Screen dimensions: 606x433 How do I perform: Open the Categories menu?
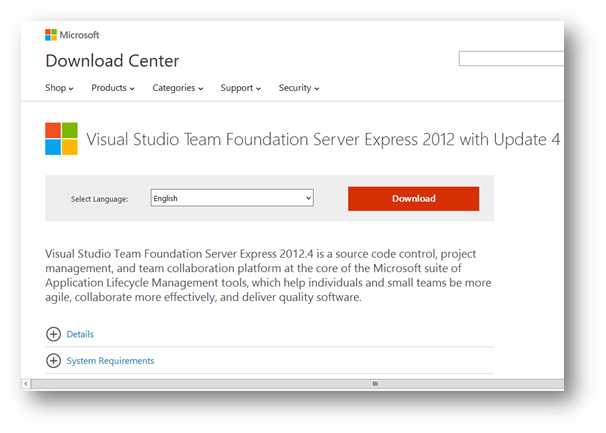point(178,88)
